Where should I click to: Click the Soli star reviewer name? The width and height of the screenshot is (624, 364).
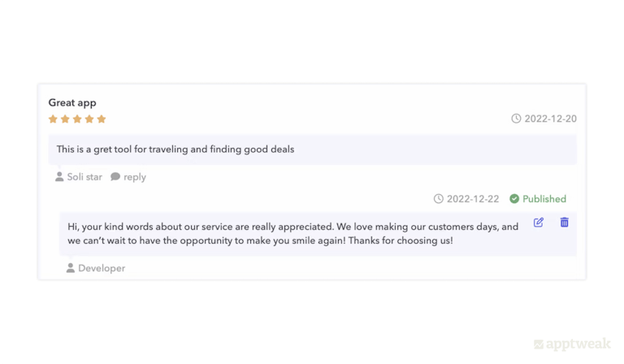pos(84,177)
